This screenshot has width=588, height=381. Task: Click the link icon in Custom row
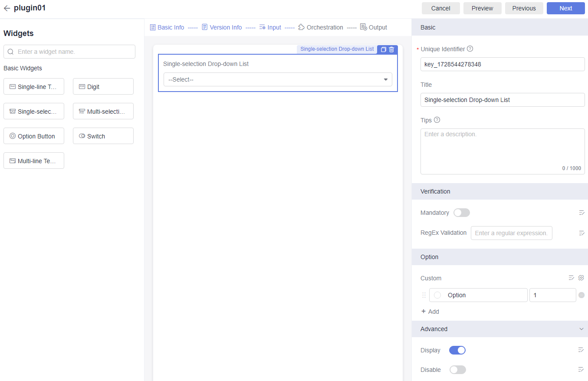tap(581, 278)
